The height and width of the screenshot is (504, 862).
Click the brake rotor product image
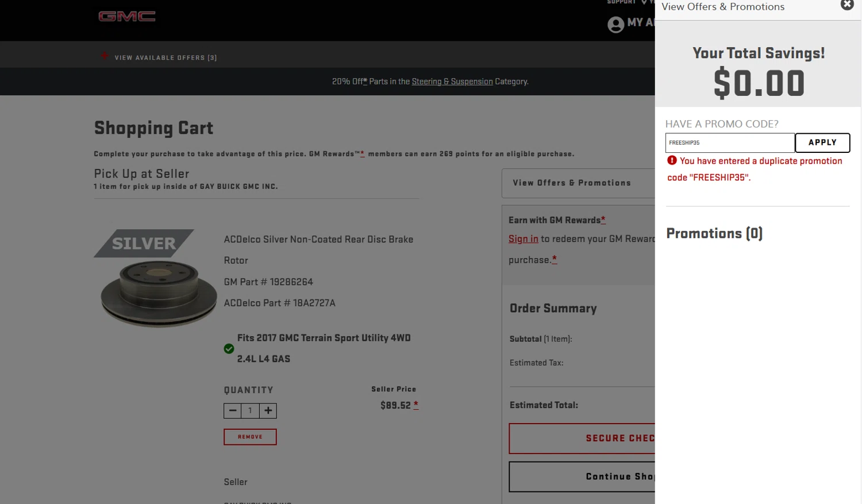tap(159, 293)
